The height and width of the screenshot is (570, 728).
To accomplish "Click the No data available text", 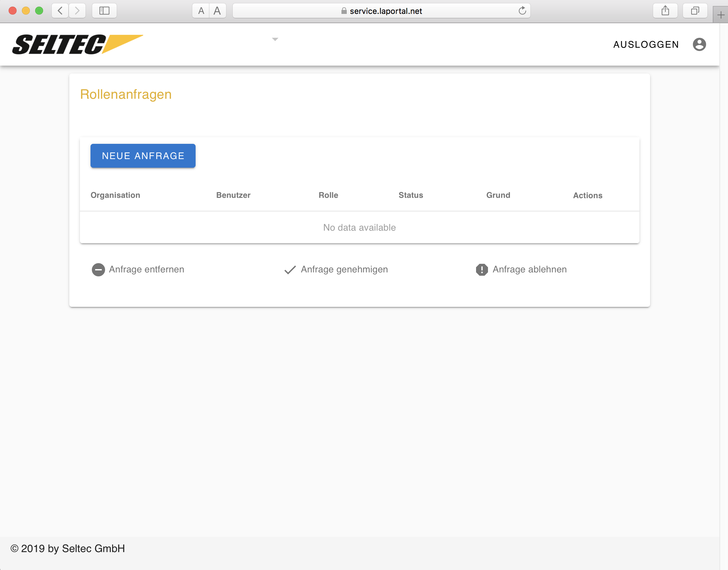I will pyautogui.click(x=359, y=228).
